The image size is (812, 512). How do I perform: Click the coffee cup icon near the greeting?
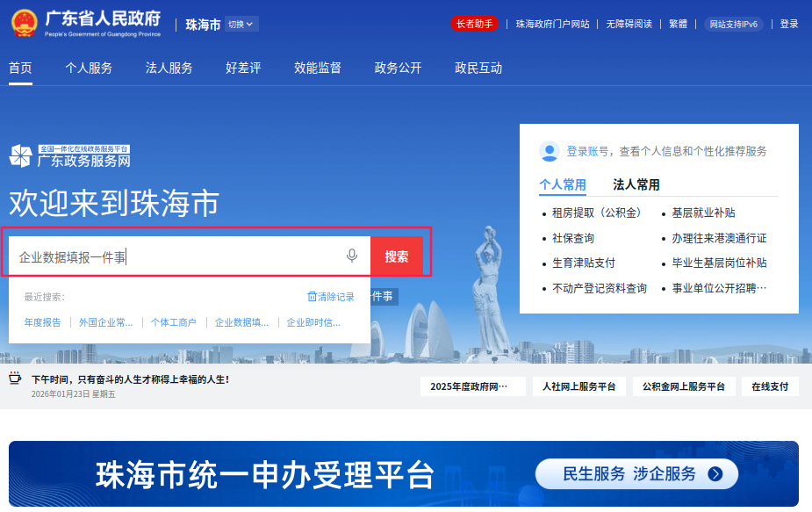tap(15, 379)
